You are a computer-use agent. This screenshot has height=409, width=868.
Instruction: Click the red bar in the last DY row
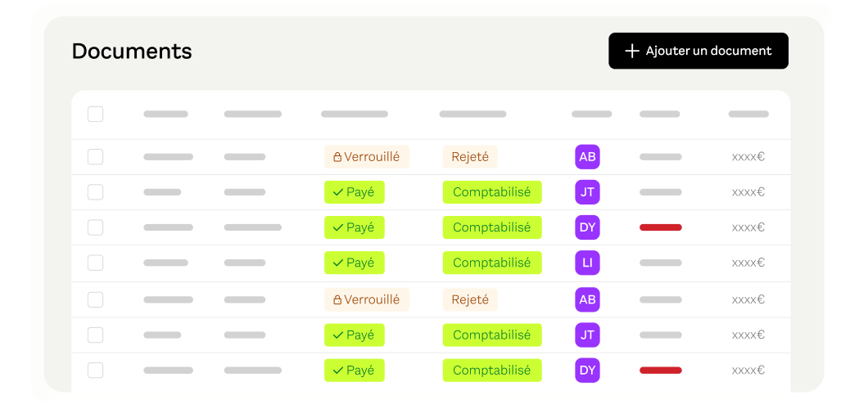click(x=660, y=371)
